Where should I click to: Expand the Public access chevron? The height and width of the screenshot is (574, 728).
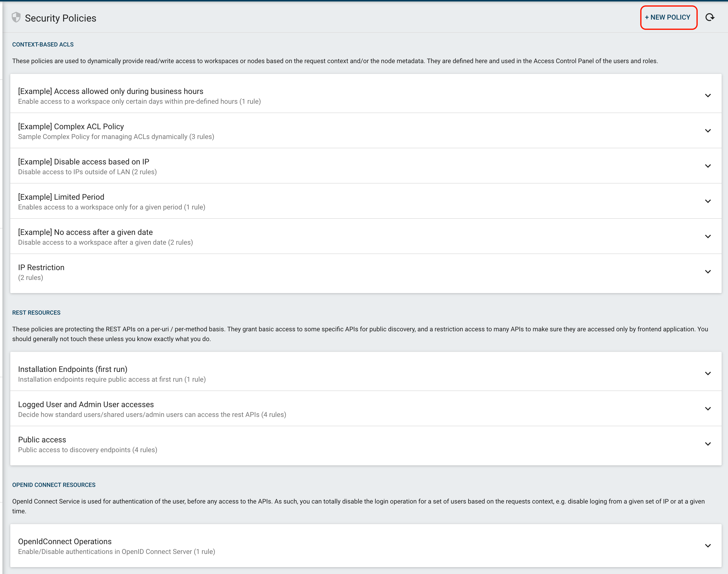click(708, 444)
